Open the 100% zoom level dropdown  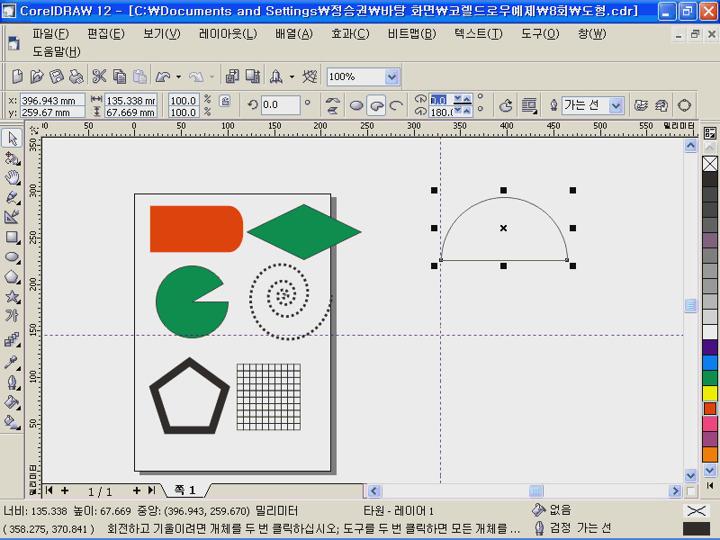pos(392,77)
